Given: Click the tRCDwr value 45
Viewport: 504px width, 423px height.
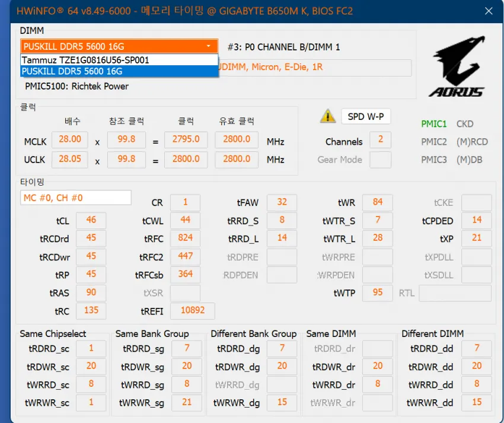Looking at the screenshot, I should click(x=91, y=257).
